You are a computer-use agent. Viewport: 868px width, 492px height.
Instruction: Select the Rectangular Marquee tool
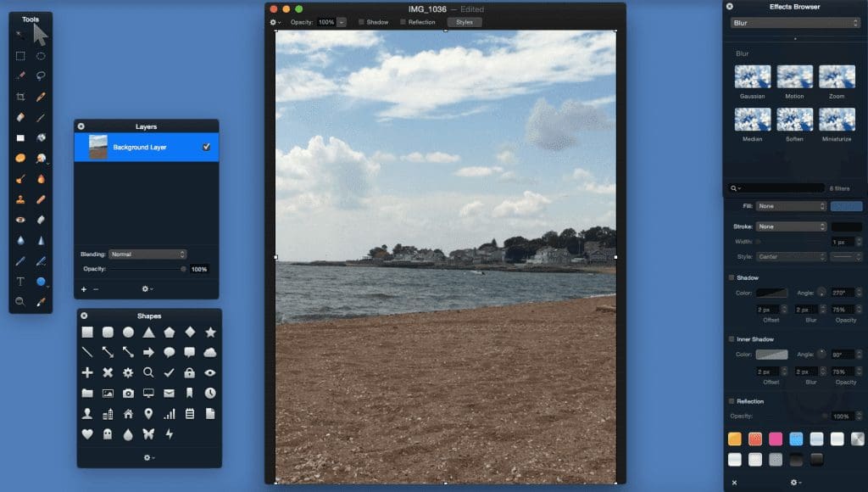pos(20,55)
